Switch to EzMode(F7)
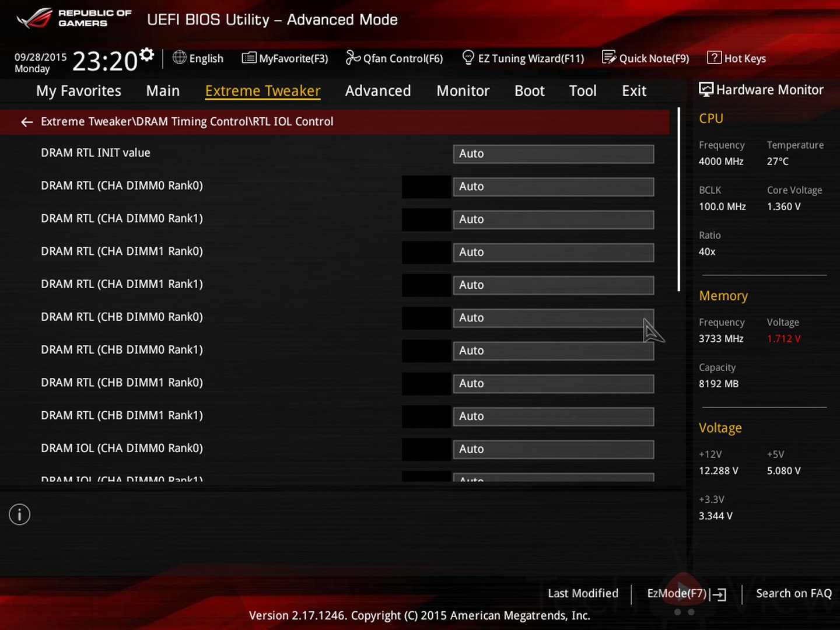 pyautogui.click(x=686, y=594)
